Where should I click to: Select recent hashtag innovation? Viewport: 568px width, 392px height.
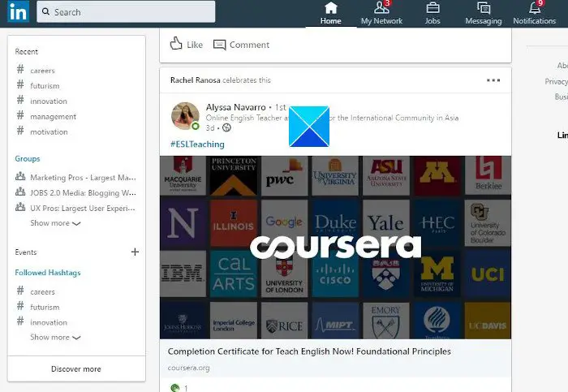click(49, 101)
